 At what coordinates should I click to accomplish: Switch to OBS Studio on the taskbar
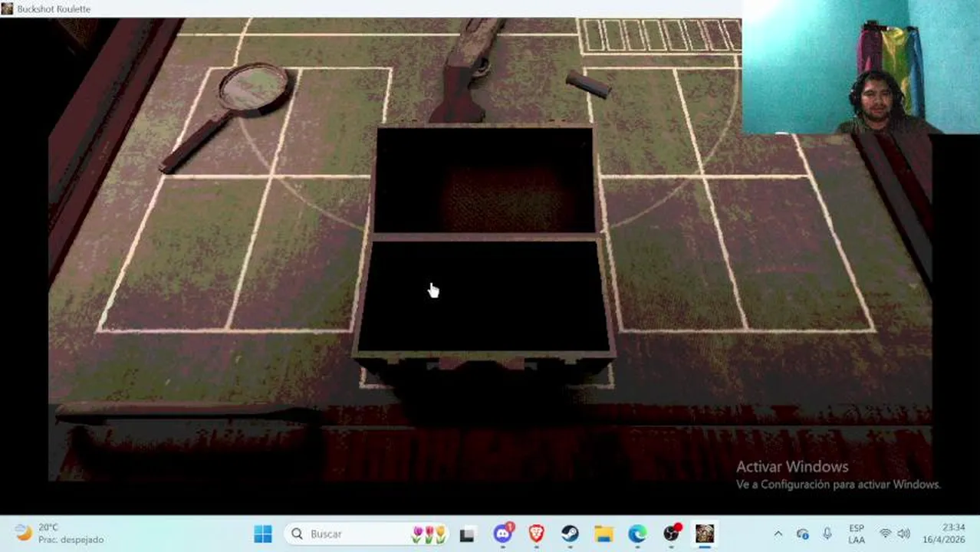(671, 534)
